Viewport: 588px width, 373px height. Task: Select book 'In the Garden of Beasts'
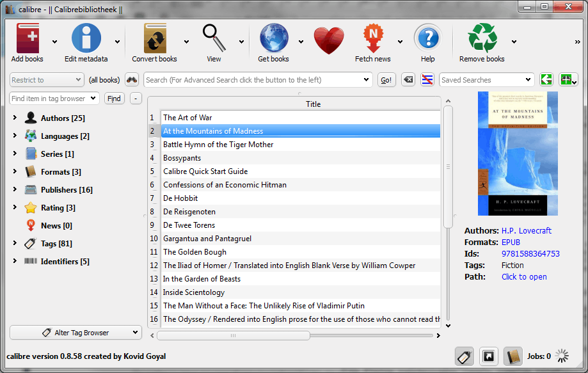pos(300,279)
